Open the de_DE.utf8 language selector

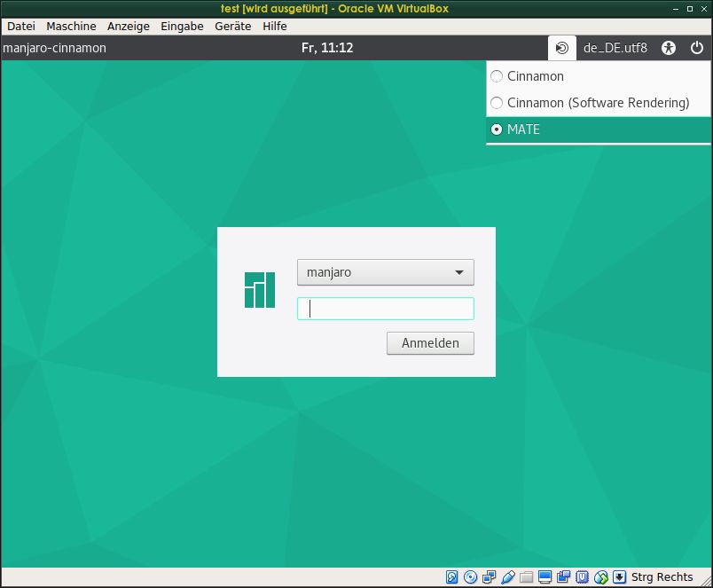pyautogui.click(x=615, y=48)
